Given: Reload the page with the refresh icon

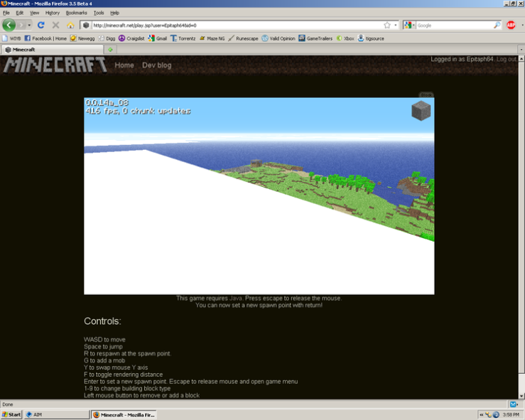Looking at the screenshot, I should coord(40,25).
